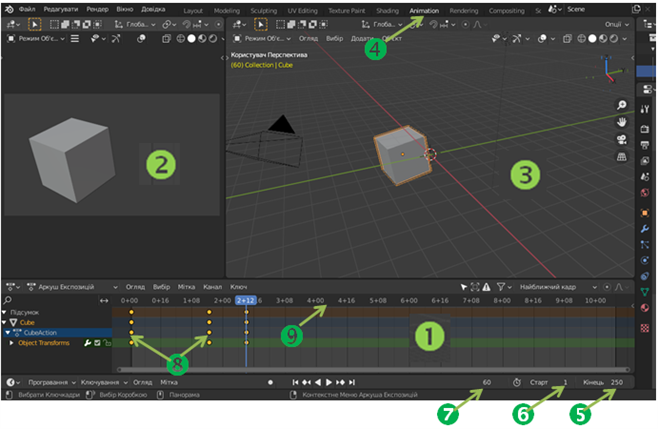This screenshot has height=429, width=658.
Task: Open Object properties orange square icon
Action: [645, 213]
